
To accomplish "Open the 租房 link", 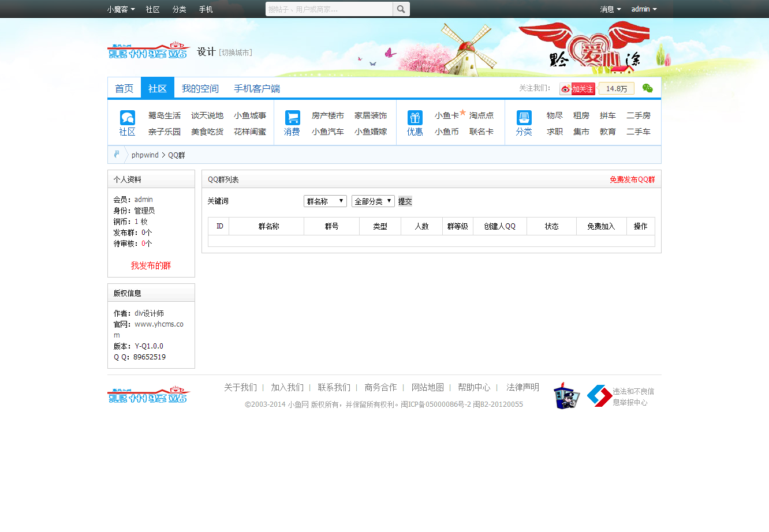I will pyautogui.click(x=581, y=115).
